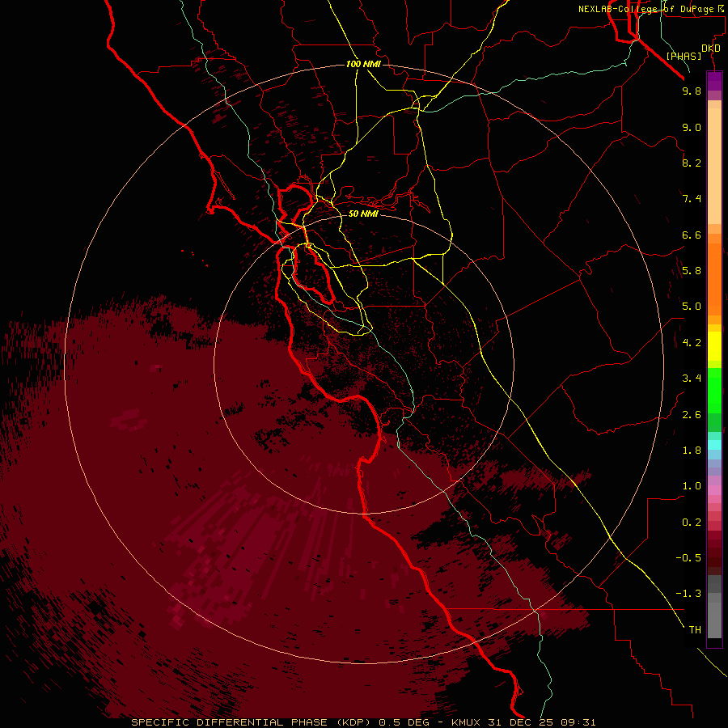Click the 6.6 value on the color scale
The height and width of the screenshot is (728, 728).
[692, 235]
